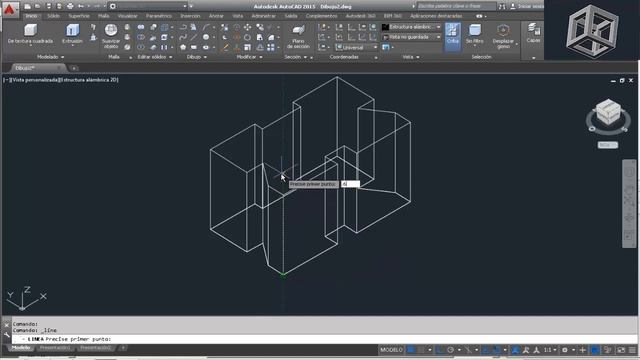Click the New file icon in quick access toolbar

pyautogui.click(x=27, y=7)
